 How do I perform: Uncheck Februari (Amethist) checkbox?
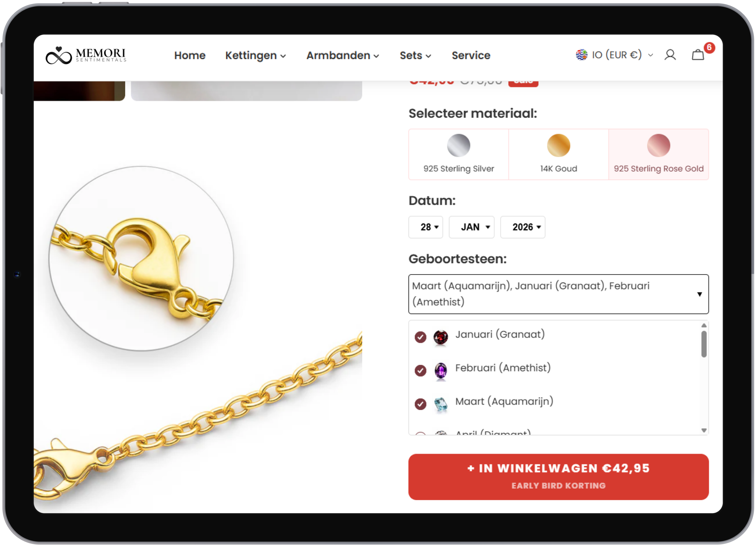420,370
